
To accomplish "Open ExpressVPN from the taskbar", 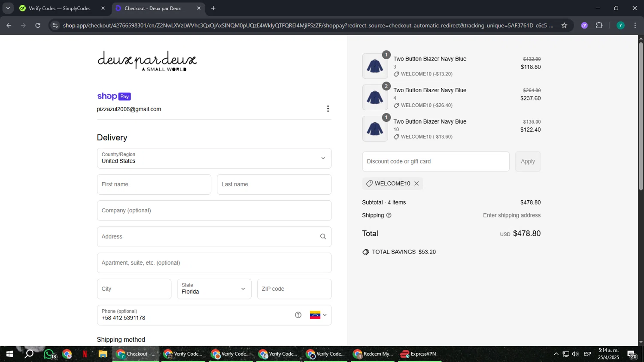I will (419, 354).
